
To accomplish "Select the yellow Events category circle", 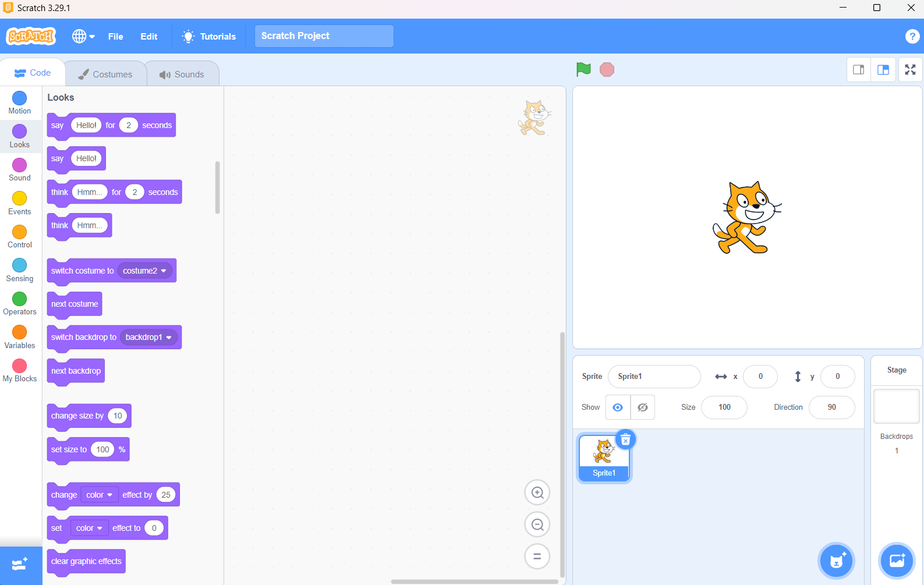I will (20, 198).
